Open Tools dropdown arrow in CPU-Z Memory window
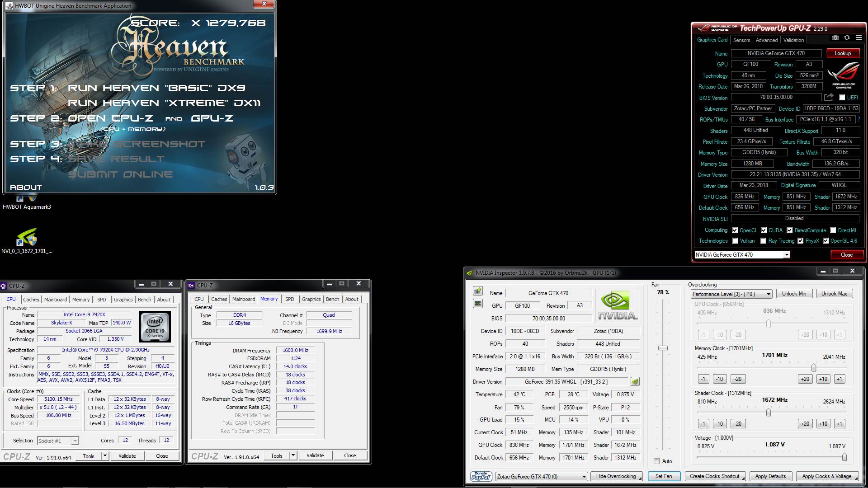The width and height of the screenshot is (868, 488). [293, 455]
